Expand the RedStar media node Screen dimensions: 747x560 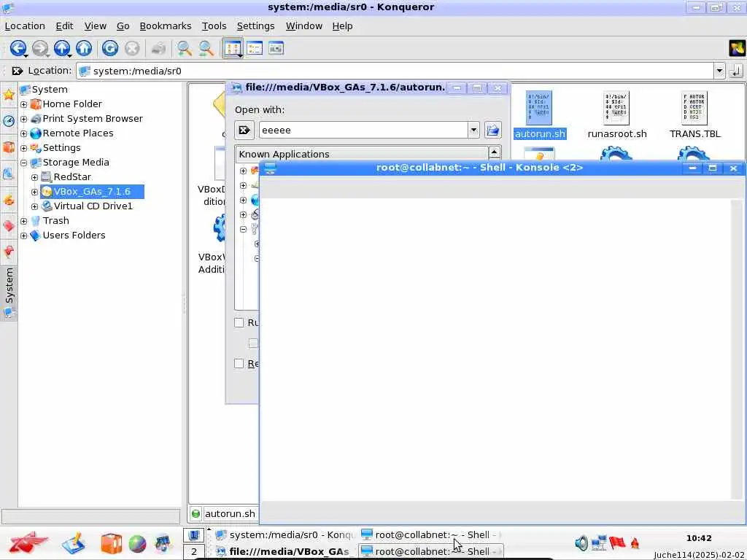tap(35, 178)
